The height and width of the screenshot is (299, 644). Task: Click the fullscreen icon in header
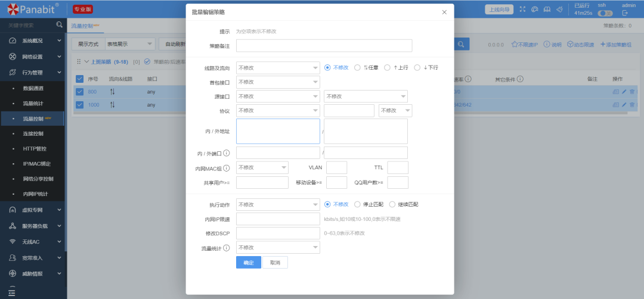[x=523, y=9]
